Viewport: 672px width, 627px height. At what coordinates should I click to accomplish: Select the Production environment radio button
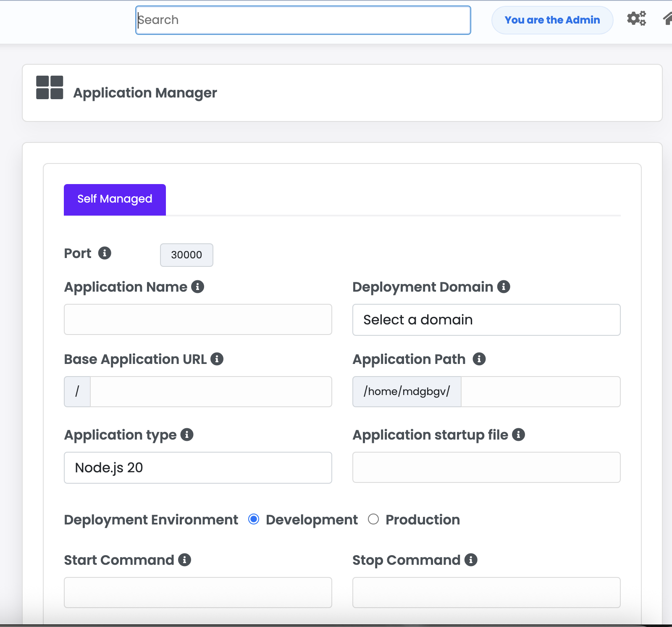click(x=373, y=519)
